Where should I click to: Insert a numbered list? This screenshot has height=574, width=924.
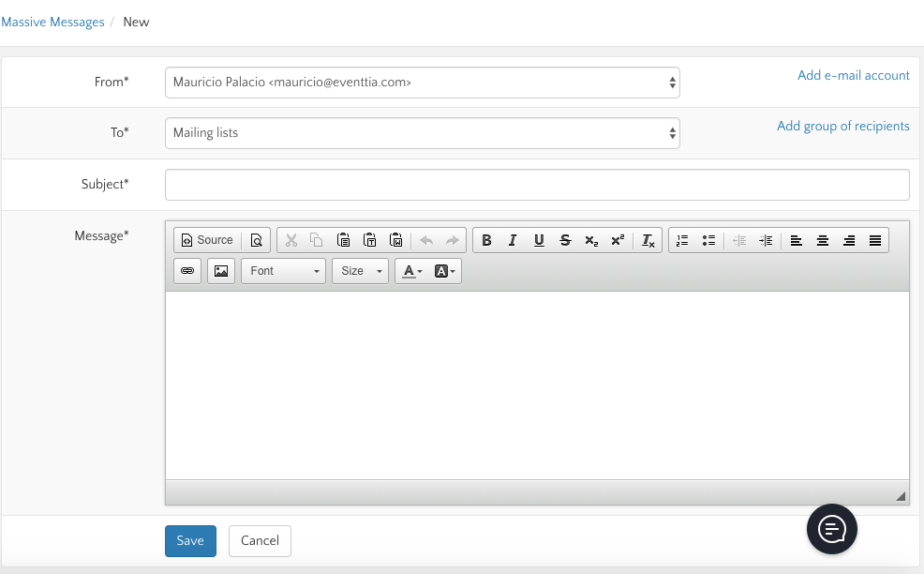[x=682, y=240]
